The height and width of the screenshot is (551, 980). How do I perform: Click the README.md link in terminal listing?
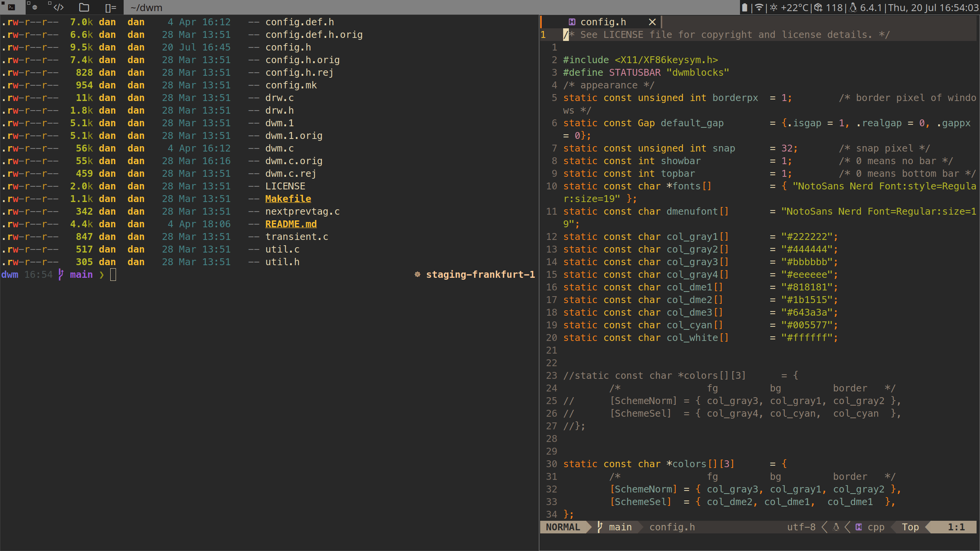(x=291, y=224)
